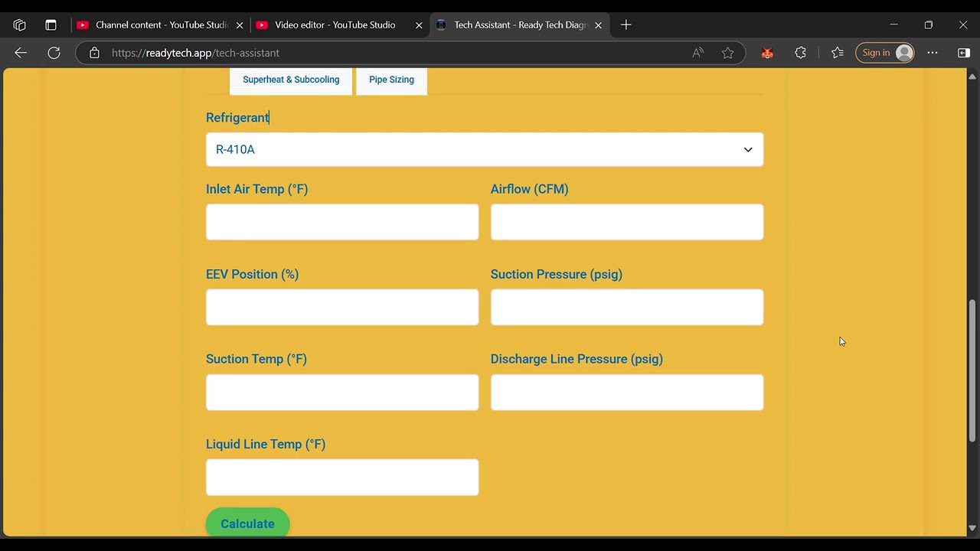Toggle the Read aloud icon in address bar
Viewport: 980px width, 551px height.
697,53
